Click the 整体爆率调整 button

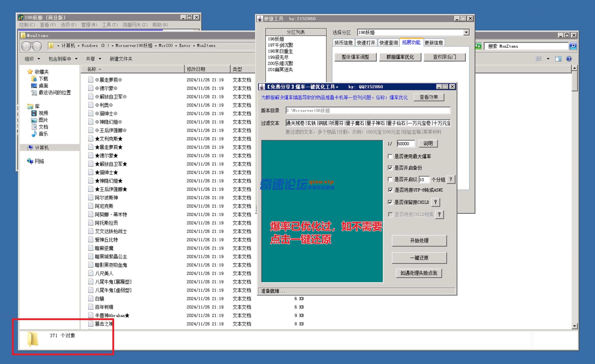click(x=355, y=57)
